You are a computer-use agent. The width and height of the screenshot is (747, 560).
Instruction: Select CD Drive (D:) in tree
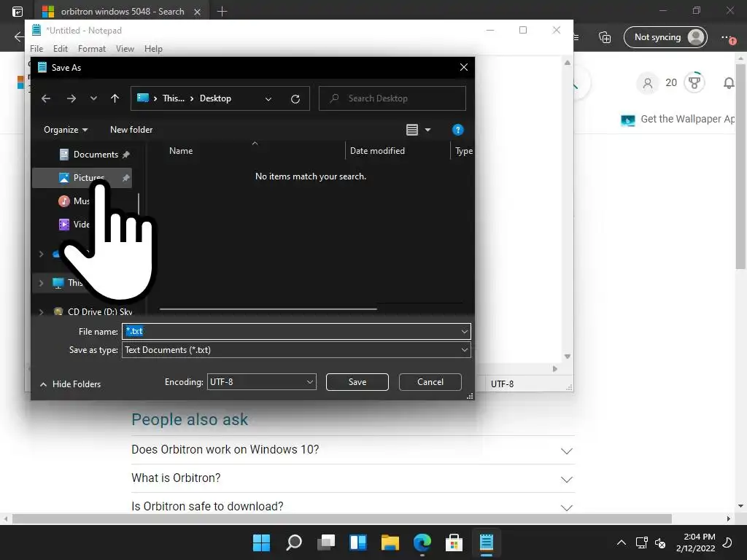(x=100, y=312)
